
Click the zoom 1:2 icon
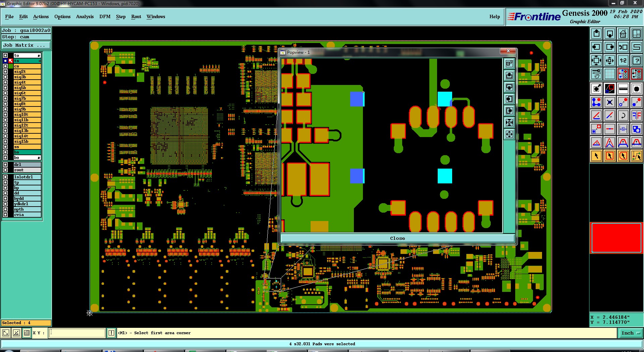[x=623, y=60]
